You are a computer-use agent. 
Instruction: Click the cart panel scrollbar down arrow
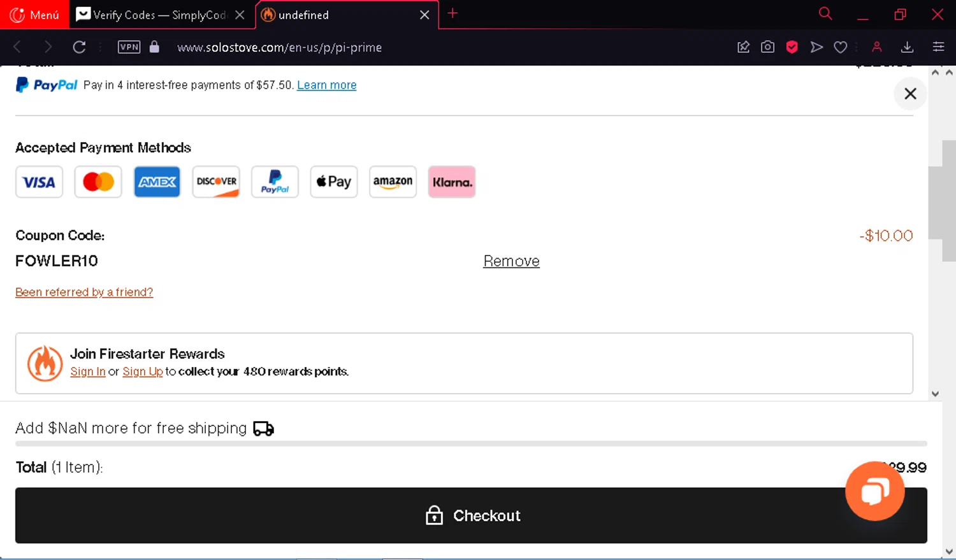(935, 394)
